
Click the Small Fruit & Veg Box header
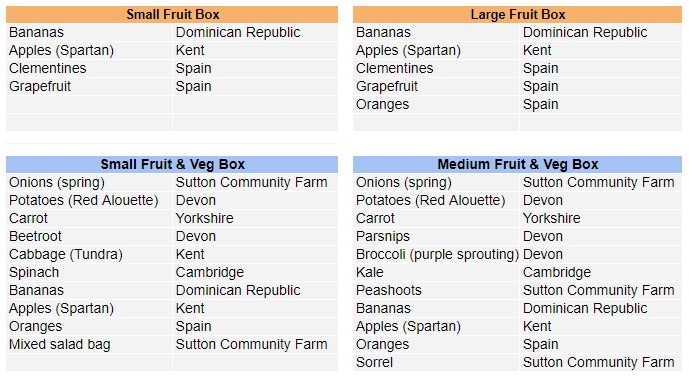(x=172, y=164)
